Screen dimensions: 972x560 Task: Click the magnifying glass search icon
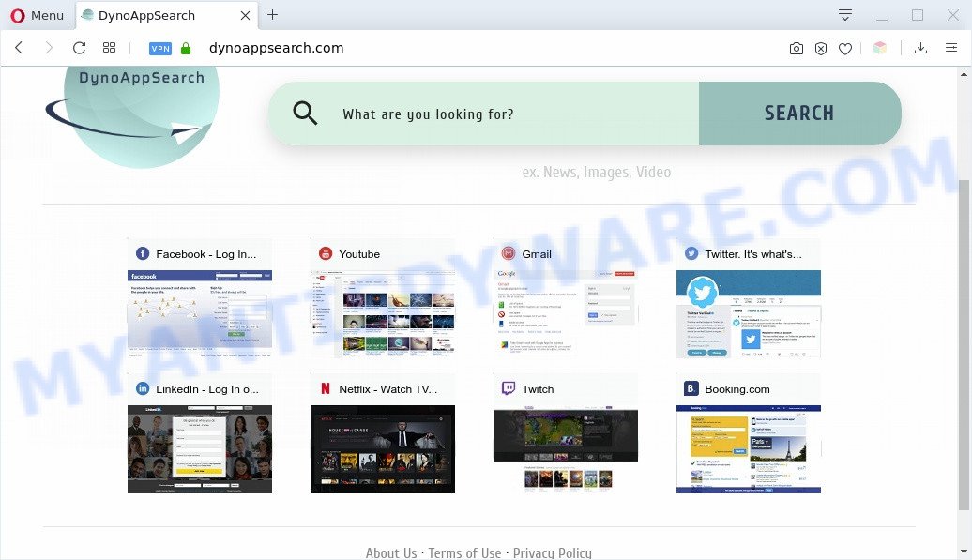click(x=305, y=114)
